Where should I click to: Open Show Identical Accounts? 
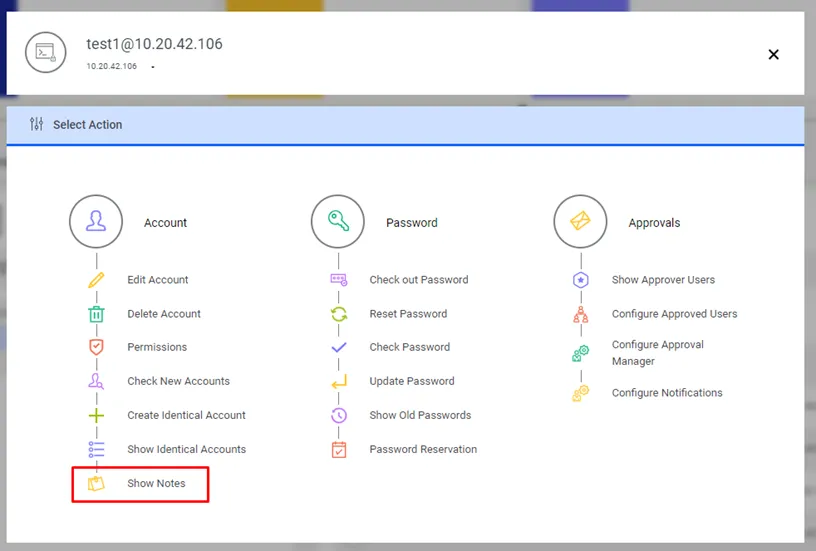(186, 449)
